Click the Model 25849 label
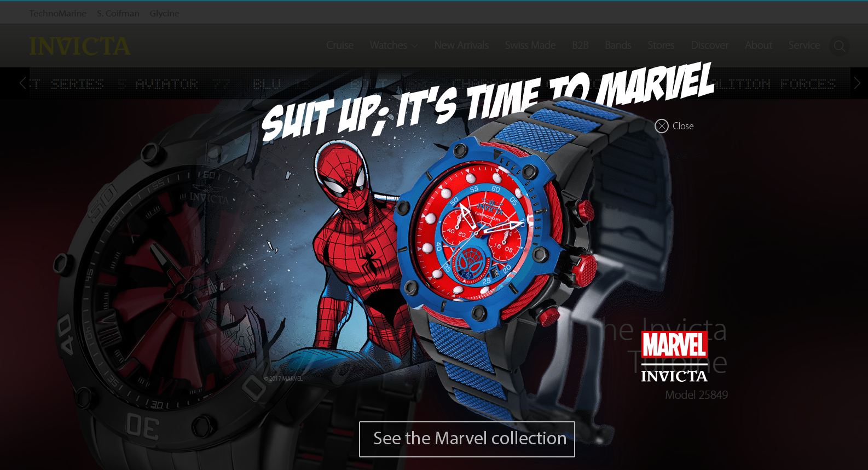Image resolution: width=868 pixels, height=470 pixels. click(696, 395)
